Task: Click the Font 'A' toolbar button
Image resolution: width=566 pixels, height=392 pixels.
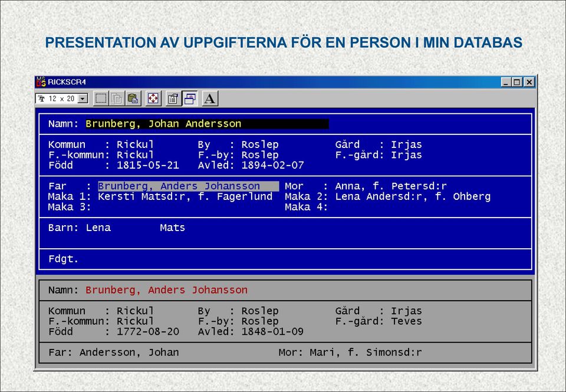Action: [x=210, y=98]
